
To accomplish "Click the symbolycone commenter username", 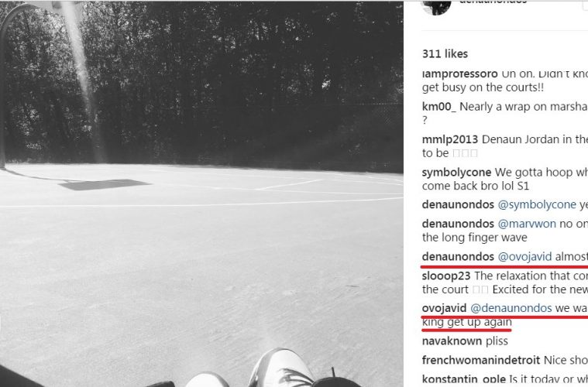I will 456,173.
